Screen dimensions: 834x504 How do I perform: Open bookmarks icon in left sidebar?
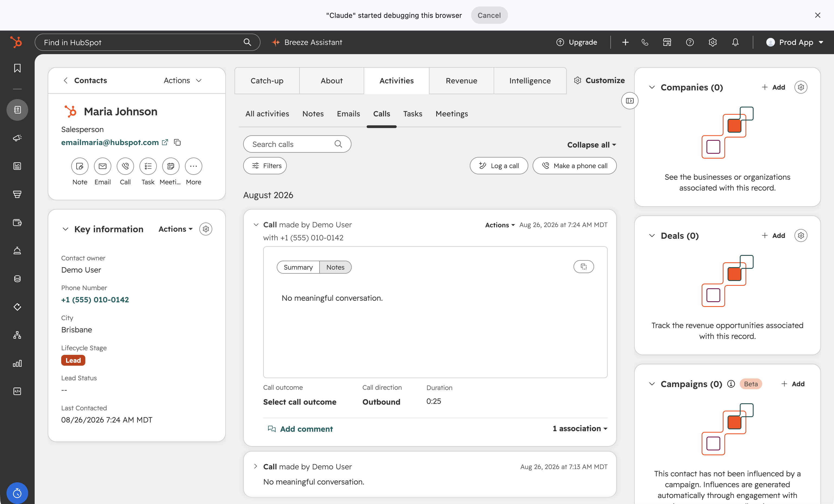[x=17, y=68]
